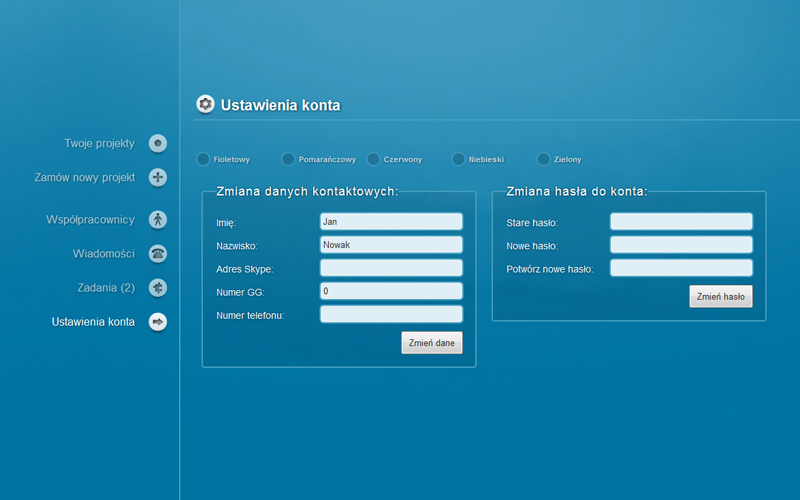Screen dimensions: 800x500
Task: Open Wiadomości from the sidebar
Action: click(104, 254)
